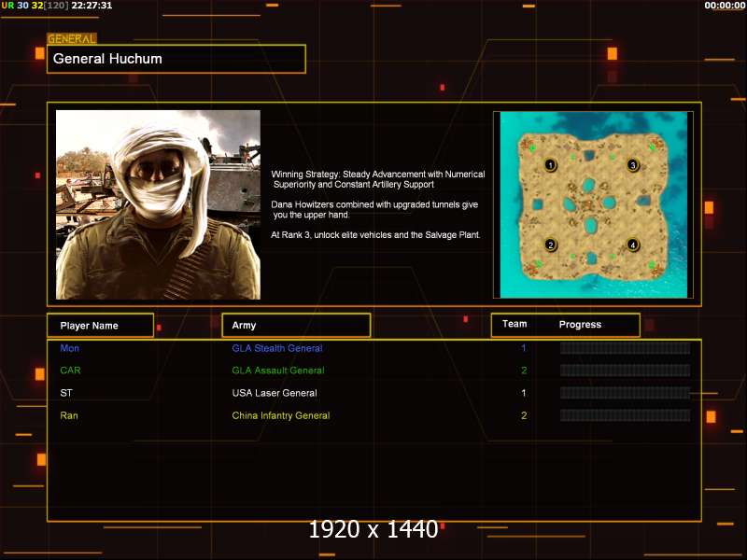The height and width of the screenshot is (560, 747).
Task: Click start position 4 on the map
Action: pos(633,245)
